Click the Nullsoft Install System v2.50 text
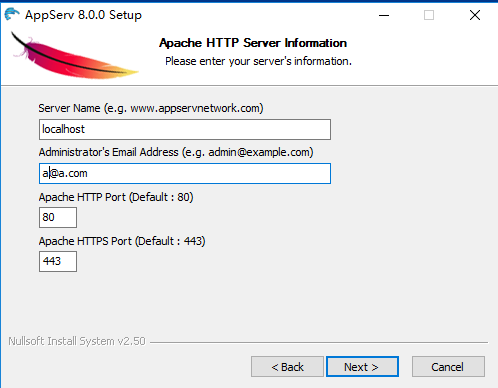 (77, 341)
